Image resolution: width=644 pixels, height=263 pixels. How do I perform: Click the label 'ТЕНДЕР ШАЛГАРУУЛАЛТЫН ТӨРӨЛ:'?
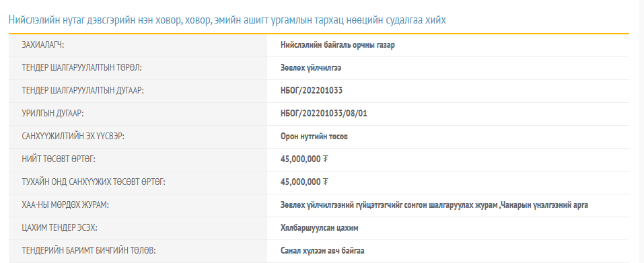pos(81,68)
